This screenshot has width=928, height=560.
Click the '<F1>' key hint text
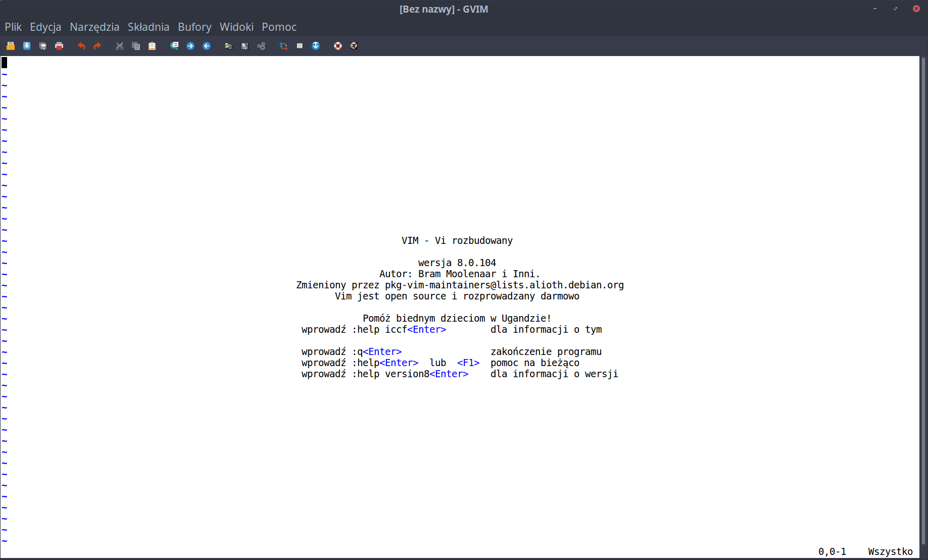point(468,363)
